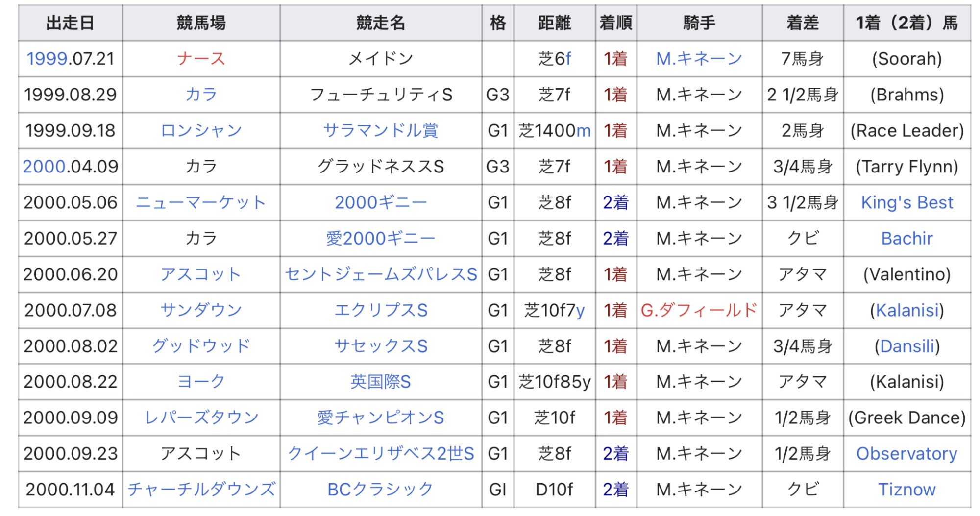The image size is (980, 516).
Task: Follow the Observatory horse link
Action: (907, 453)
